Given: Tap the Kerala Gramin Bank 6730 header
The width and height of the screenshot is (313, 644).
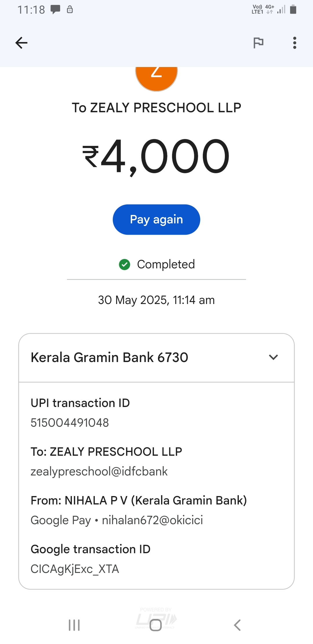Looking at the screenshot, I should [110, 357].
